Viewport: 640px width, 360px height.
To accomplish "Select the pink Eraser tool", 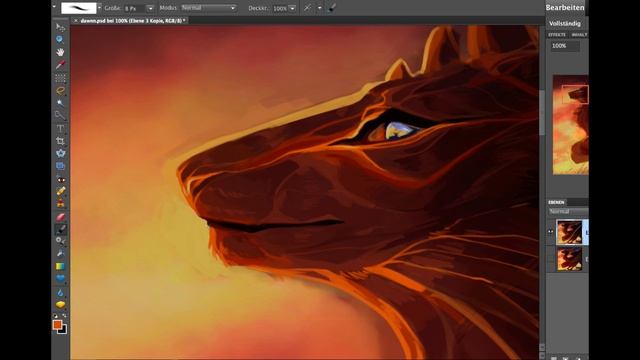I will [60, 217].
